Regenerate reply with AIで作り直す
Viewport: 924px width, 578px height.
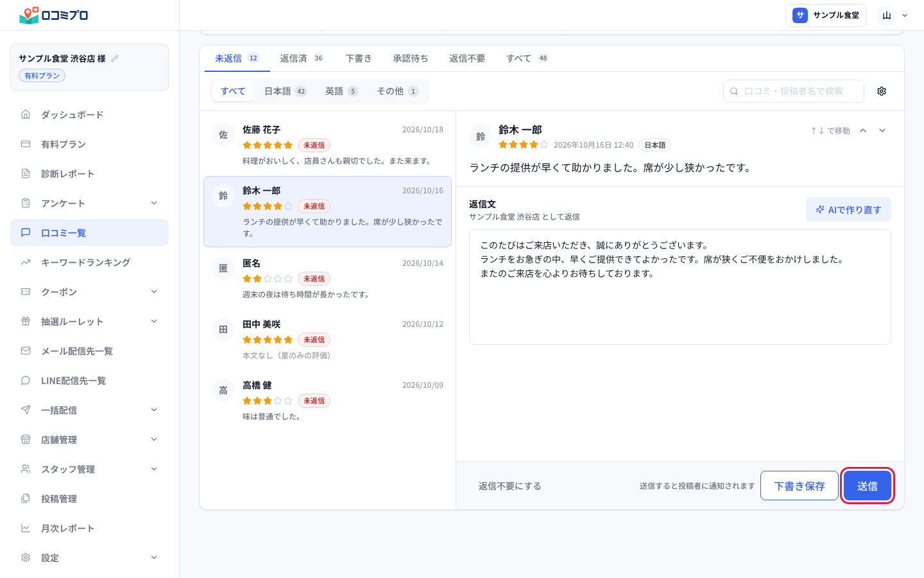(848, 209)
